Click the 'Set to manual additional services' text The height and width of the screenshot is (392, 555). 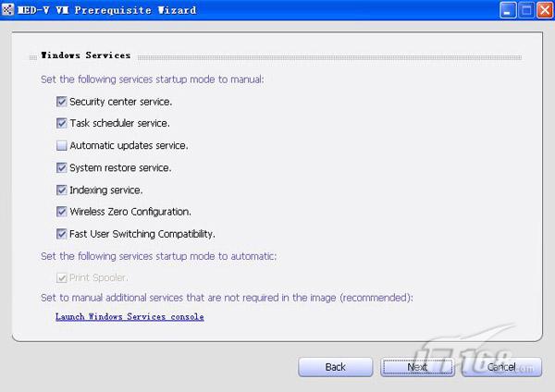coord(227,298)
